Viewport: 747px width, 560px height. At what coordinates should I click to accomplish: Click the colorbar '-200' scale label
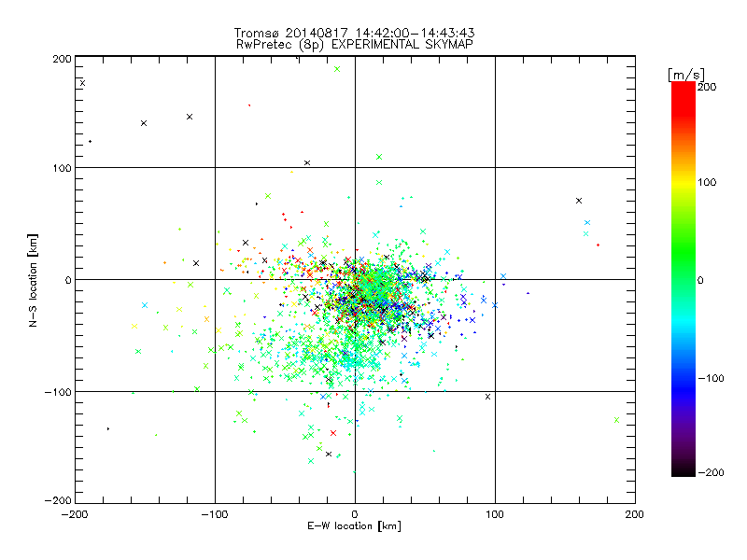pyautogui.click(x=711, y=472)
